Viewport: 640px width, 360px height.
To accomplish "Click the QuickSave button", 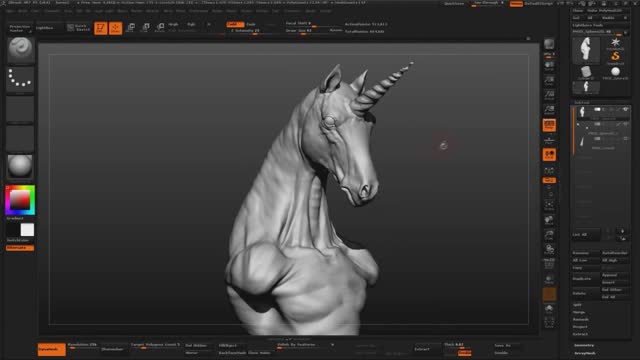I will click(454, 3).
